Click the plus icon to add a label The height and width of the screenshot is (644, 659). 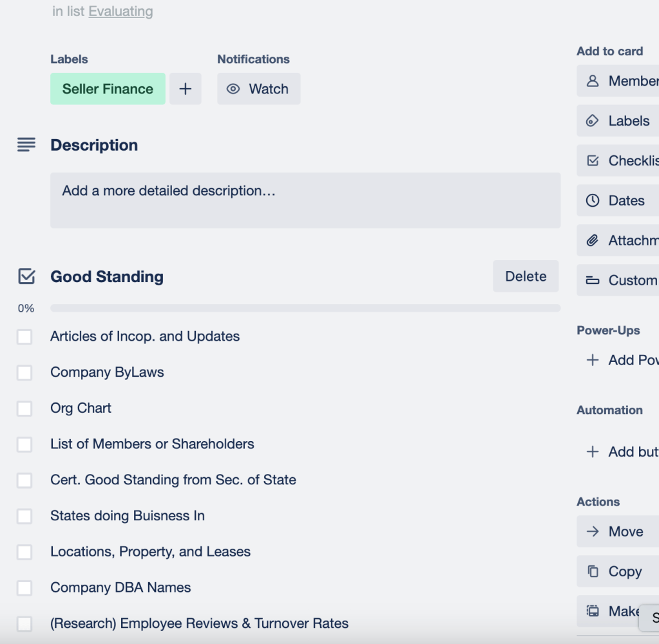[186, 89]
